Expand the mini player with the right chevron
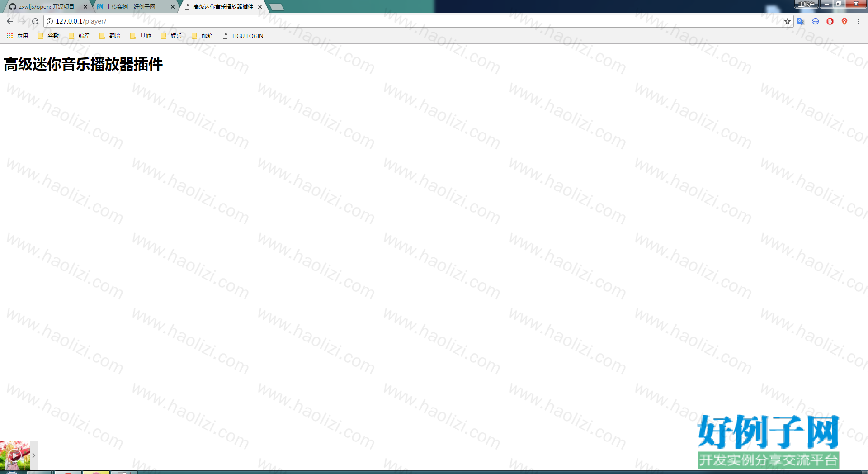The width and height of the screenshot is (868, 474). tap(34, 455)
